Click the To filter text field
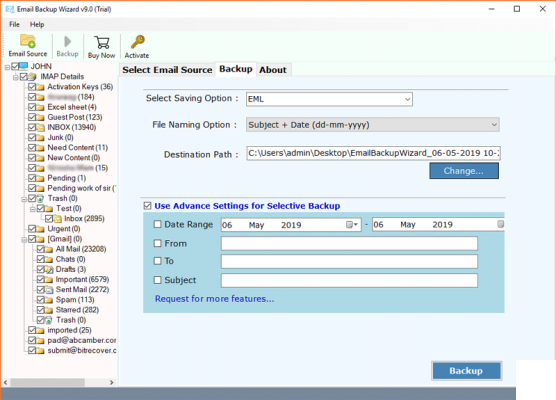 coord(349,261)
